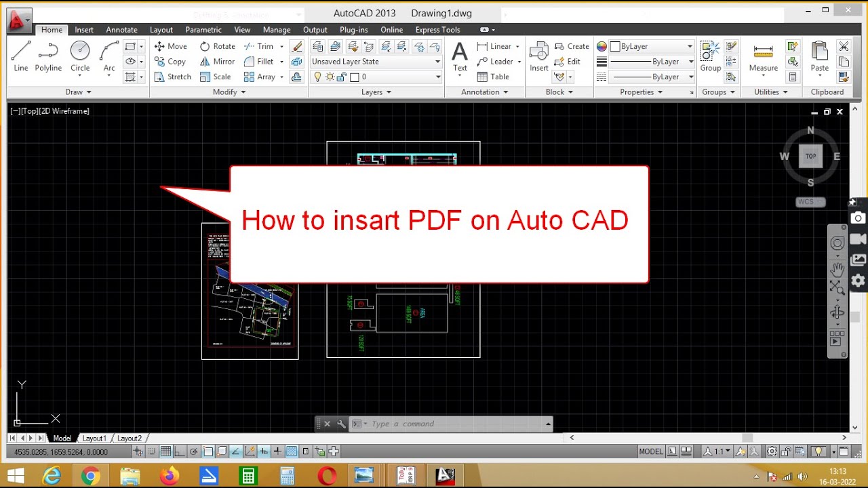The image size is (868, 488).
Task: Open the Full Navigation Wheel
Action: 837,243
